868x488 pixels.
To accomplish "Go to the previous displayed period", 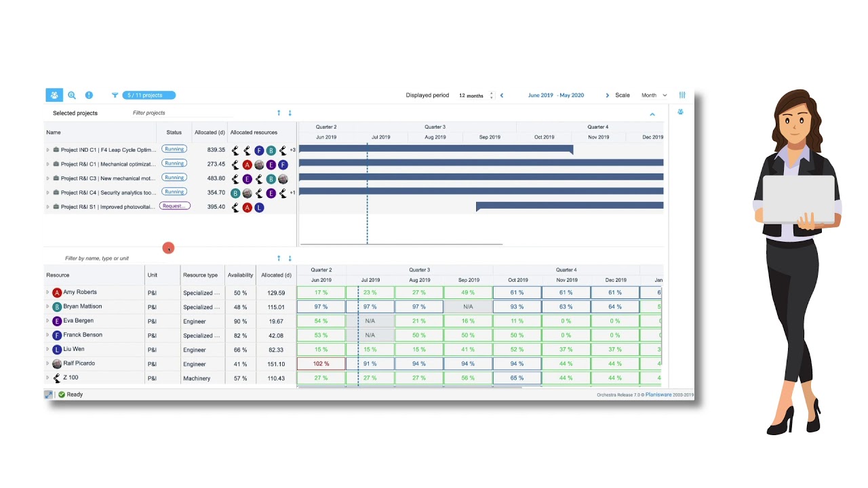I will click(x=502, y=96).
